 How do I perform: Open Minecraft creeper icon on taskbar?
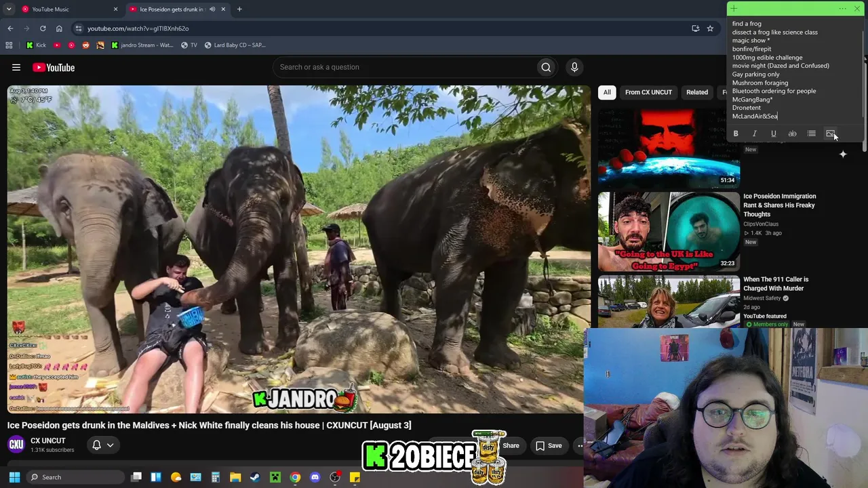click(275, 477)
